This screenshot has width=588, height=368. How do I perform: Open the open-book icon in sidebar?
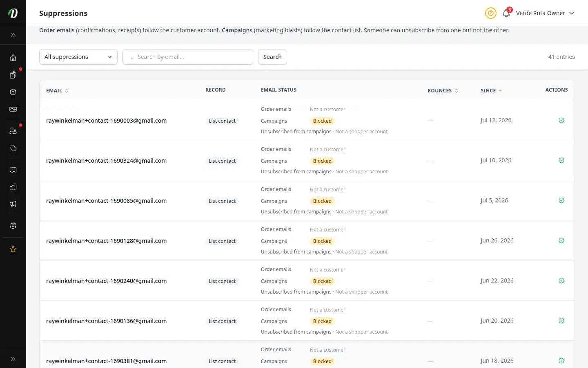pyautogui.click(x=13, y=170)
